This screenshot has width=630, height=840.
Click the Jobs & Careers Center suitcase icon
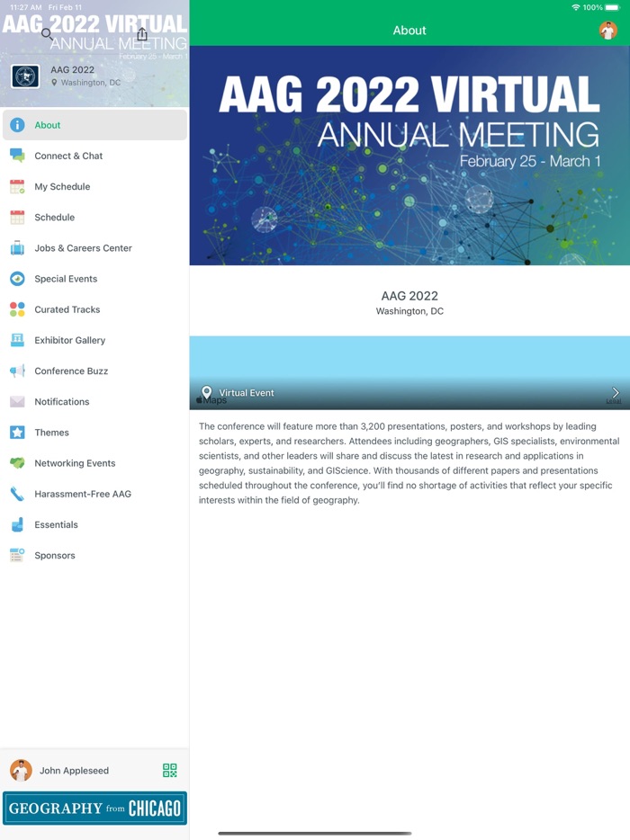tap(17, 248)
